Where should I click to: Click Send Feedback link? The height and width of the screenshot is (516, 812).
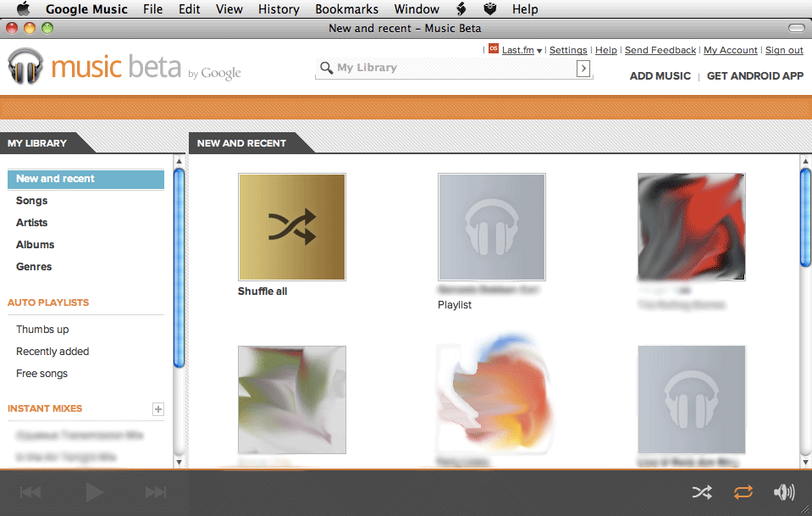(660, 50)
